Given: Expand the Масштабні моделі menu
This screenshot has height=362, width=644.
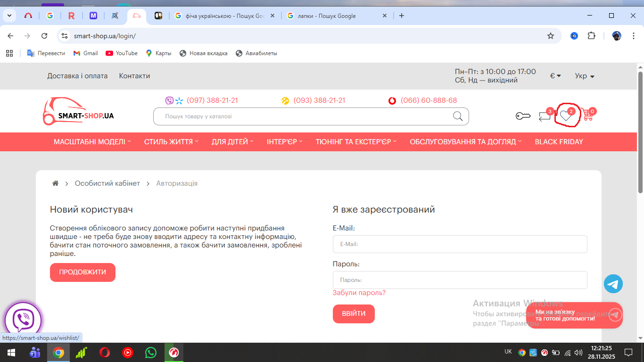Looking at the screenshot, I should (x=92, y=142).
